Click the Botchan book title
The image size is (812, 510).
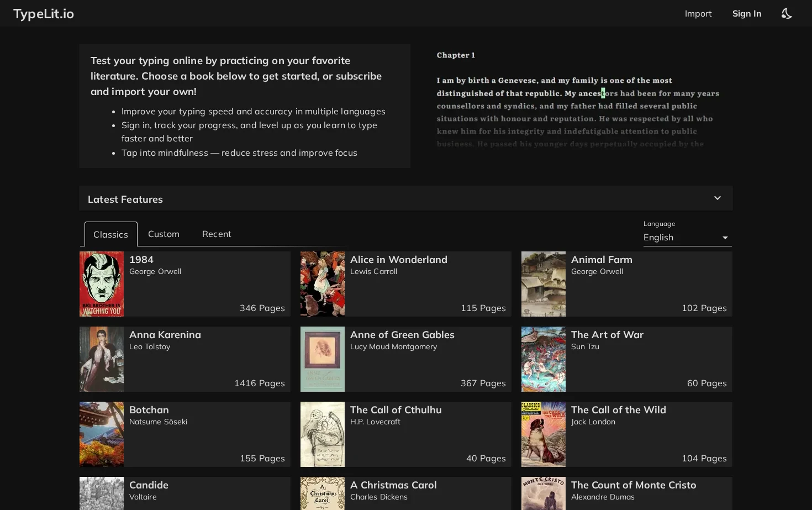pos(149,410)
